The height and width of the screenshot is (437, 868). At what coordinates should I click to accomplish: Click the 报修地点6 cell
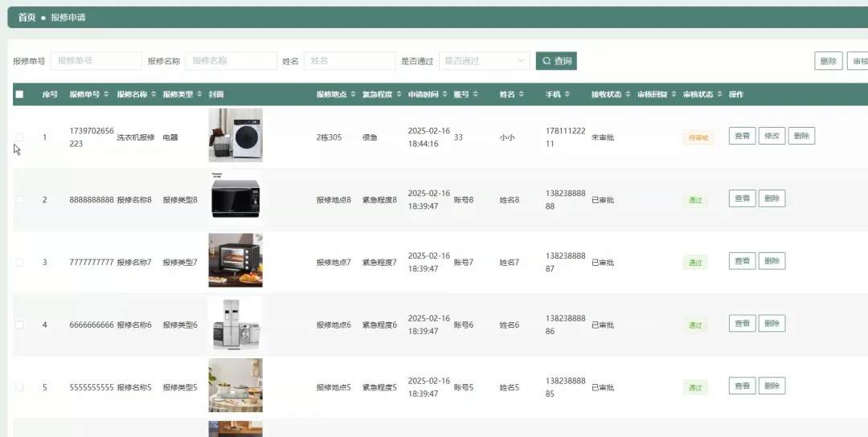334,325
